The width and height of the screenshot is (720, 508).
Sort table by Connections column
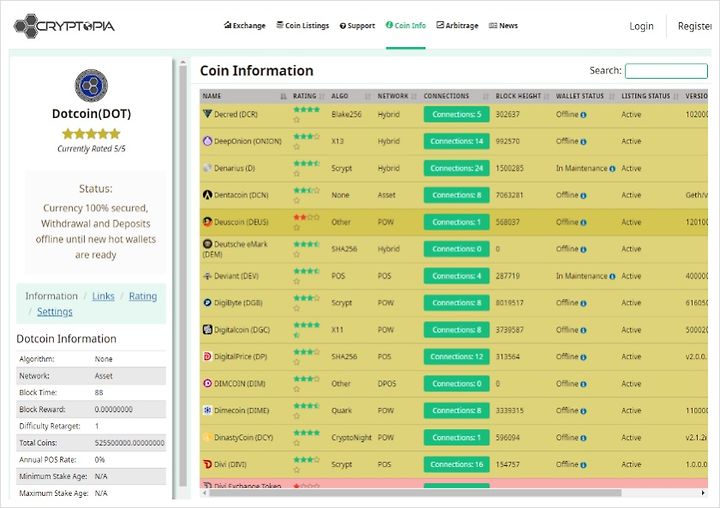[x=456, y=96]
